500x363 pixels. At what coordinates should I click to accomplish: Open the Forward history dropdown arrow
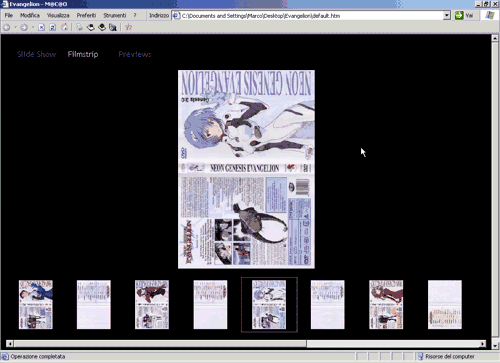(33, 27)
